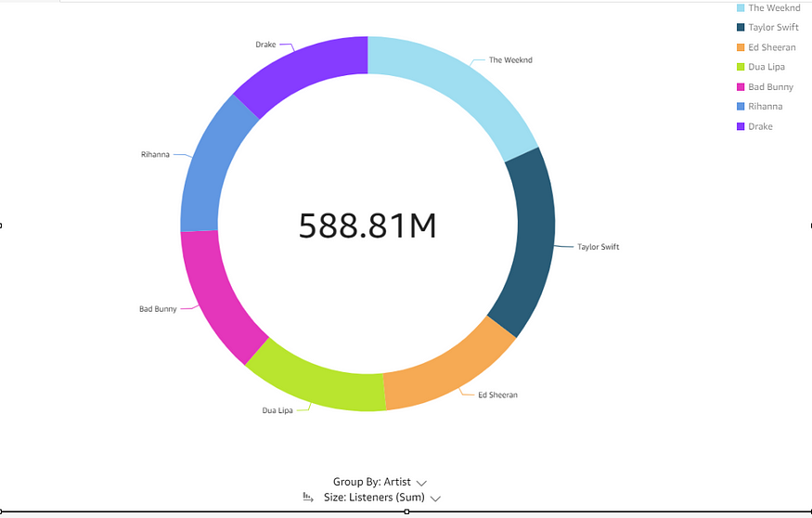Click the Drake callout label on chart
The width and height of the screenshot is (812, 518).
[265, 45]
